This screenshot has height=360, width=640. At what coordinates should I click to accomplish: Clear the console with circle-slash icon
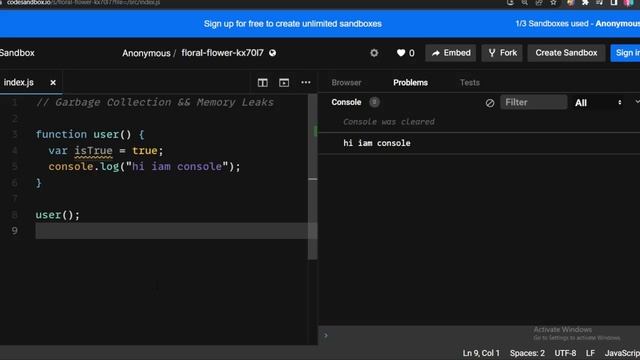tap(490, 103)
